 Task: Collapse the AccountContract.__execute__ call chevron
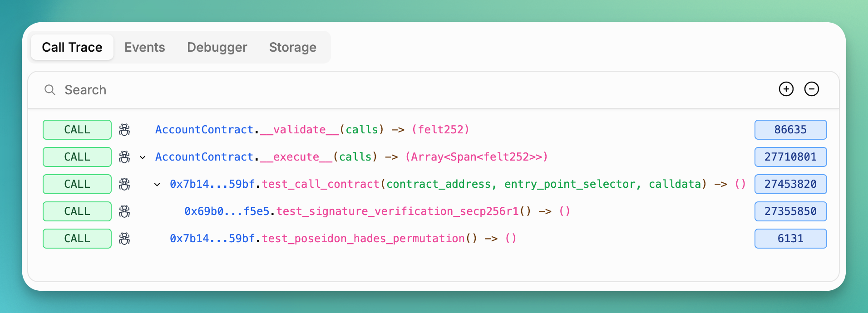pos(143,157)
